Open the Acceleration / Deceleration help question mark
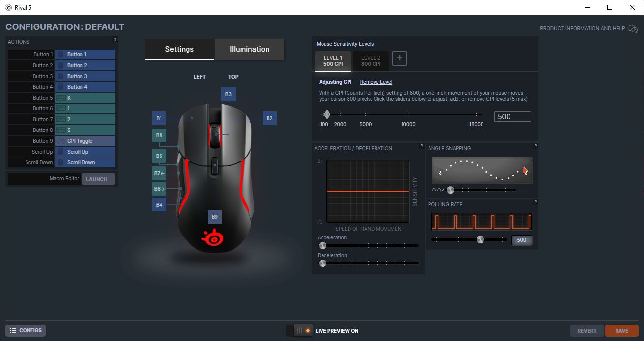This screenshot has width=644, height=341. click(422, 146)
